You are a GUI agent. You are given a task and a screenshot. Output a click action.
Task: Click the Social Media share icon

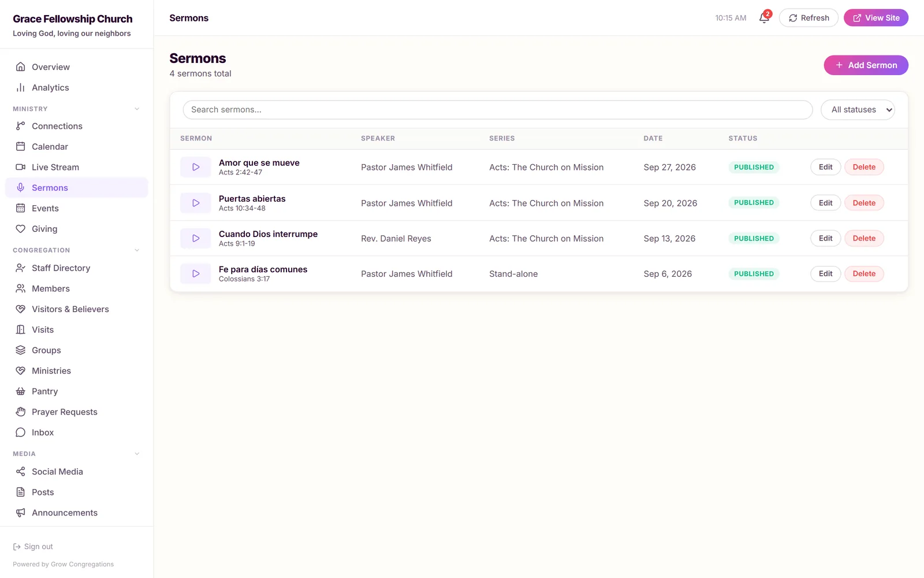click(21, 472)
